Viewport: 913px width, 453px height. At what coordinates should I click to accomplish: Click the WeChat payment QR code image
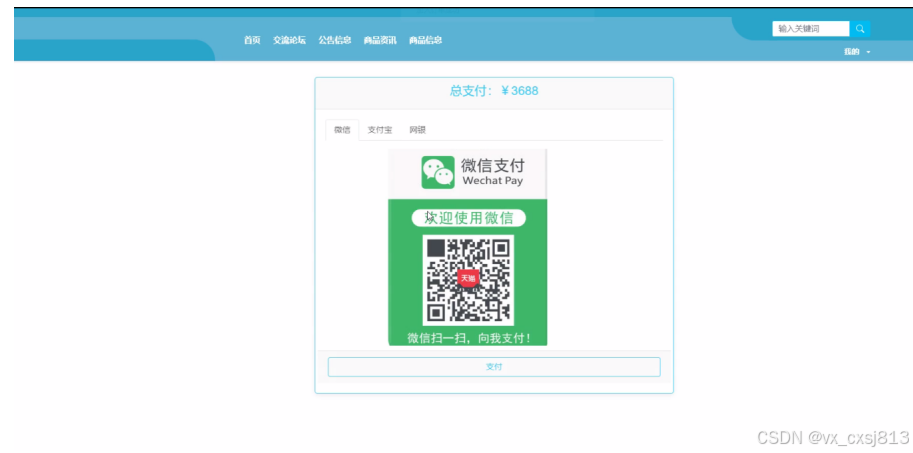click(468, 280)
